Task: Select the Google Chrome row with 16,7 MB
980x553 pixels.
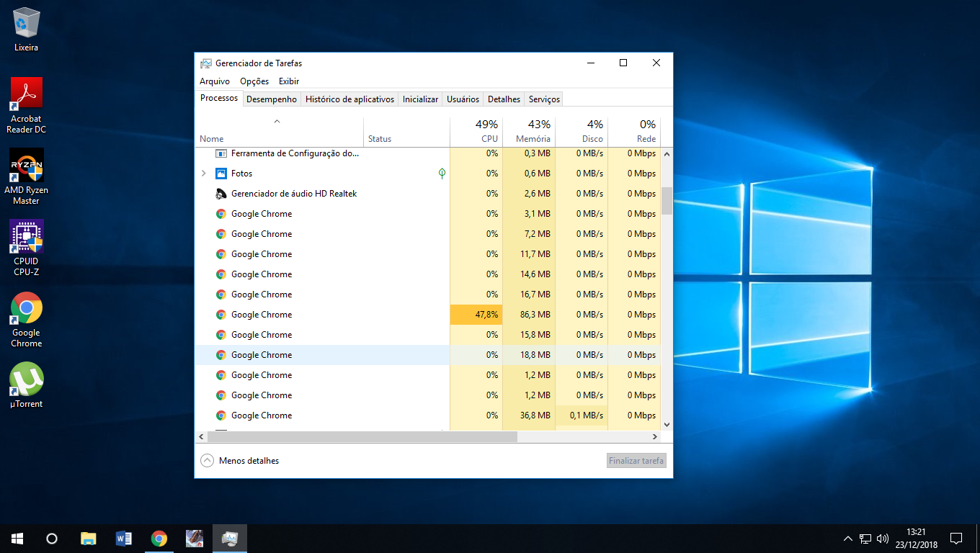Action: pos(428,295)
